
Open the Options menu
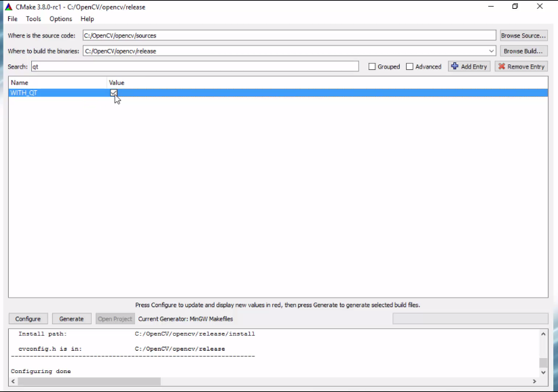coord(60,18)
